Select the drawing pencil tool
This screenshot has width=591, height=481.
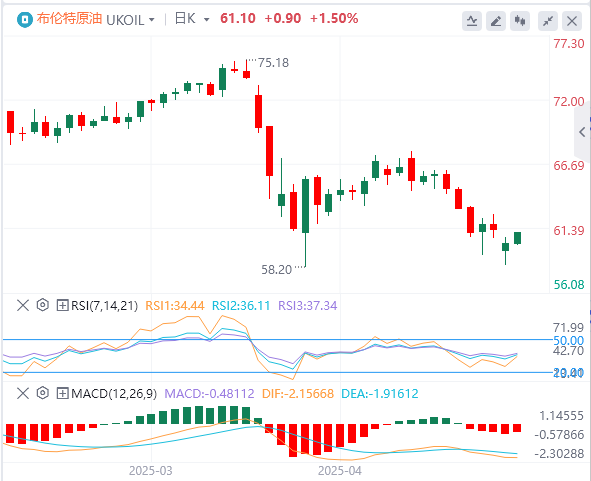[x=496, y=21]
